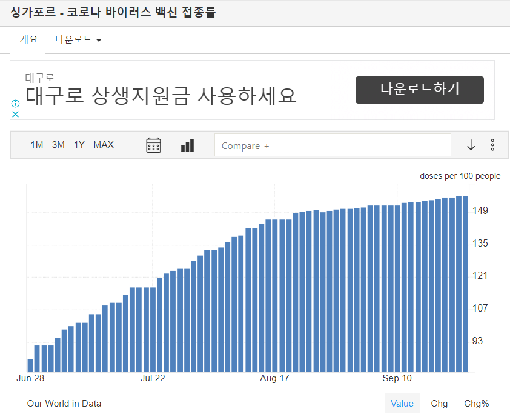This screenshot has width=510, height=420.
Task: Switch chart type with bar chart icon
Action: coord(187,145)
